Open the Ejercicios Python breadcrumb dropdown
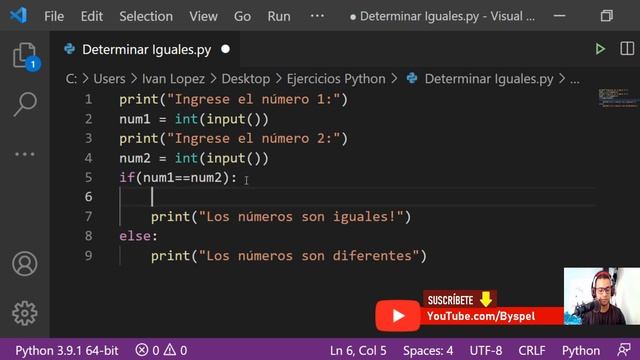The image size is (640, 360). coord(336,79)
